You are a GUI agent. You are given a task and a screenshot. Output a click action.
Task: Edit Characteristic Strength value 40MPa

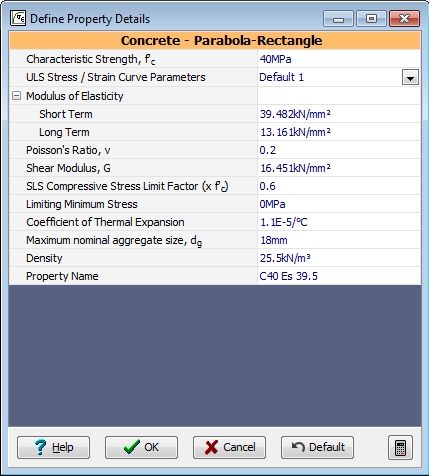(x=339, y=59)
